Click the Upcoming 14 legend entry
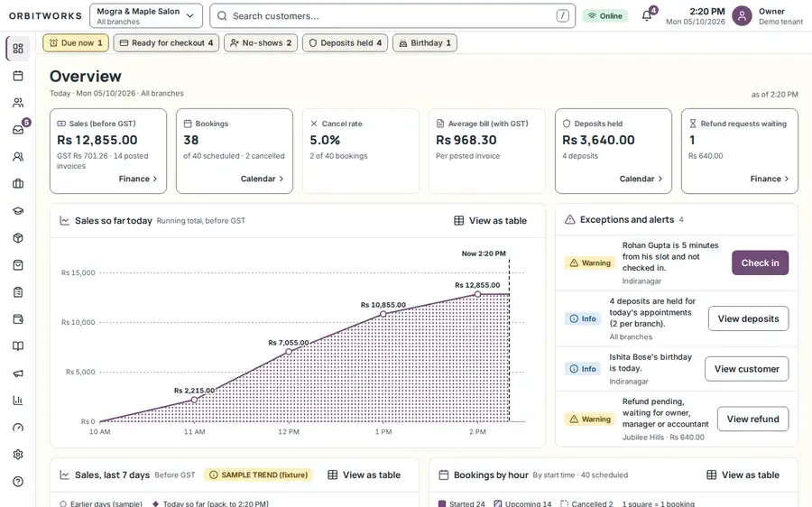 click(522, 503)
